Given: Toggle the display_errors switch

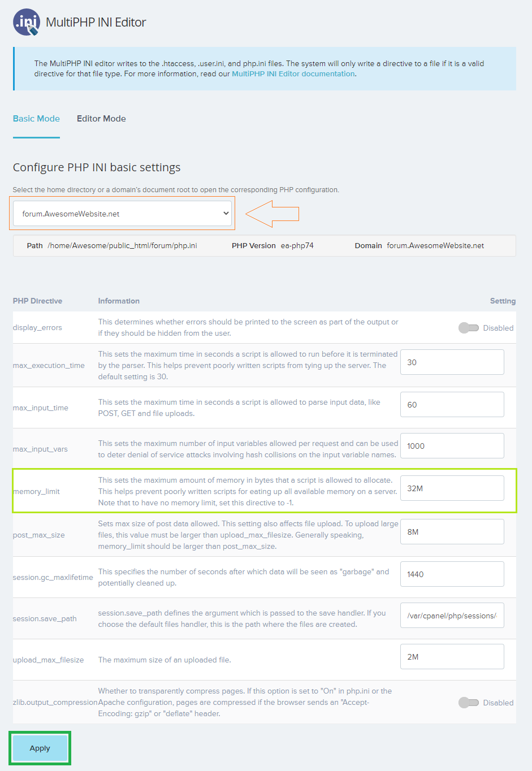Looking at the screenshot, I should click(x=469, y=328).
